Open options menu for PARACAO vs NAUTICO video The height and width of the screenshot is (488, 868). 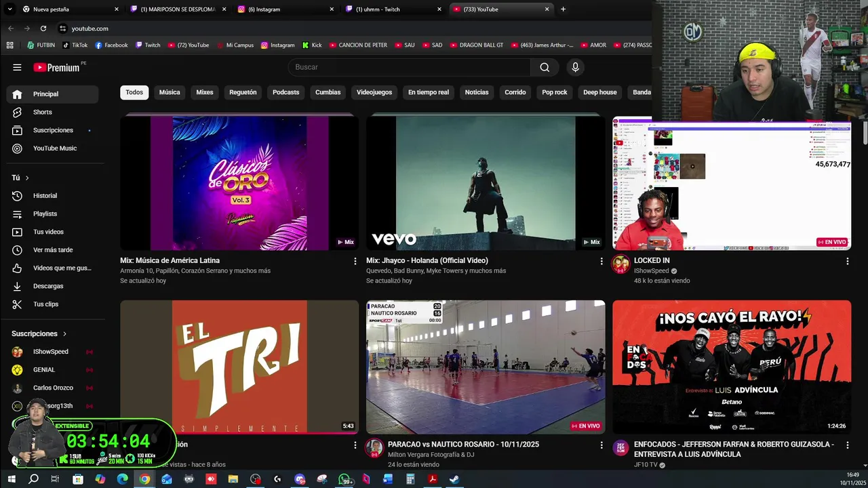[x=601, y=445]
